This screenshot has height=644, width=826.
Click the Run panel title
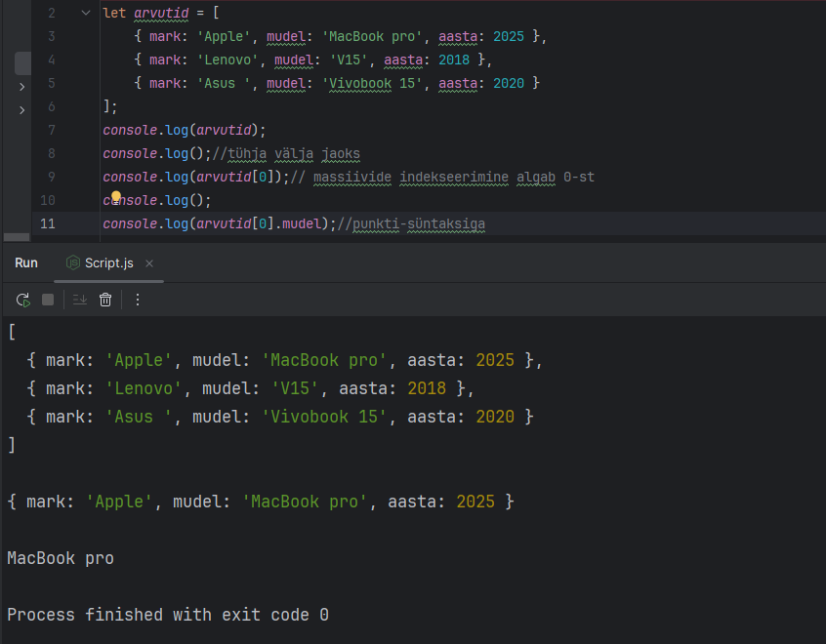pos(26,263)
